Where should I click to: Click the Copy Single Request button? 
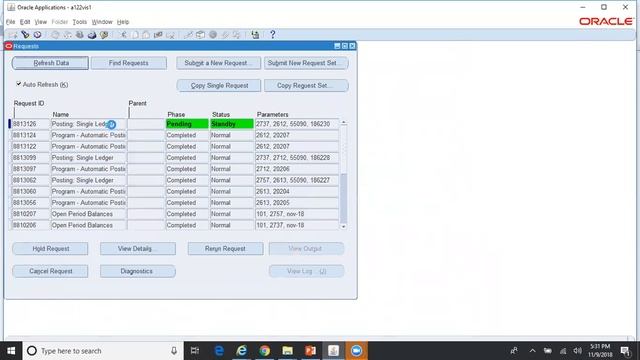point(219,85)
